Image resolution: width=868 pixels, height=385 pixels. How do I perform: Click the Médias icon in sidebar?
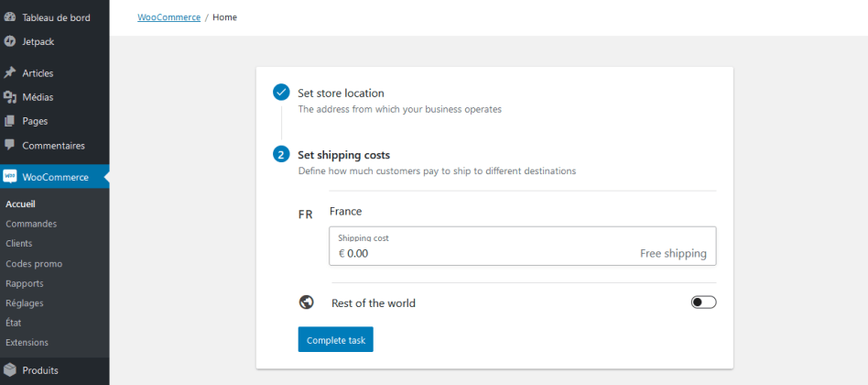10,97
